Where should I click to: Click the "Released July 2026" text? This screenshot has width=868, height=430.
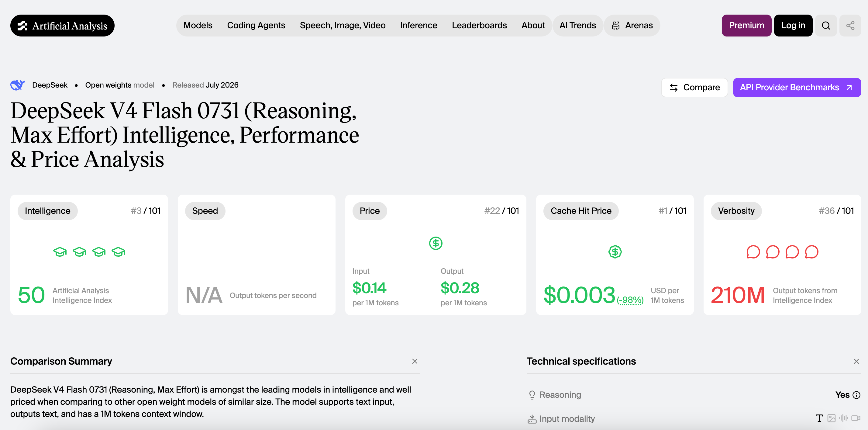pyautogui.click(x=205, y=85)
